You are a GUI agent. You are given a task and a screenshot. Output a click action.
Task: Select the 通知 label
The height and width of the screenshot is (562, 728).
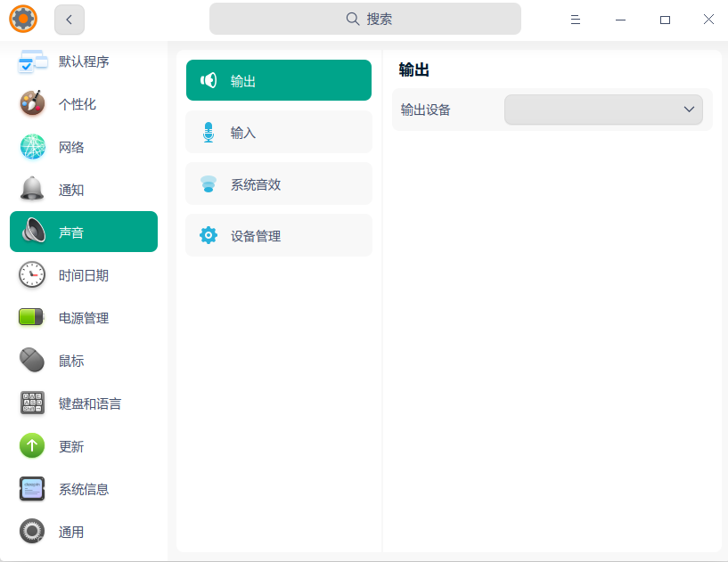point(71,190)
